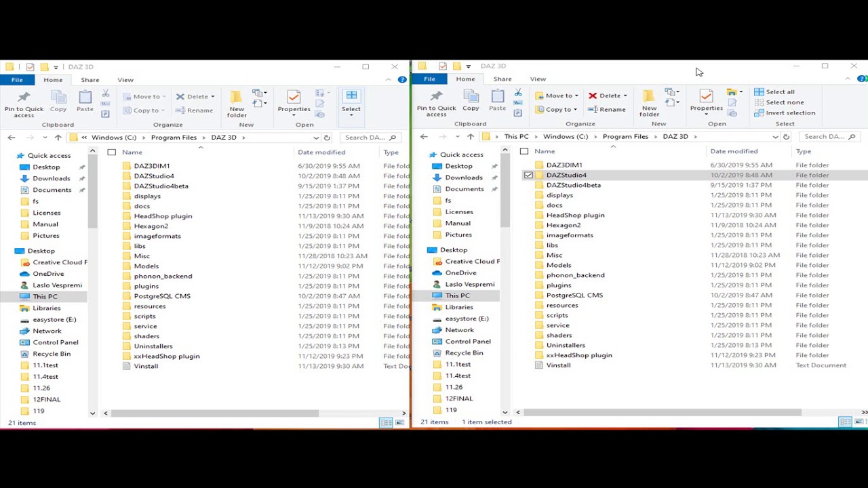This screenshot has height=488, width=868.
Task: Switch to View tab in right window
Action: pos(538,79)
